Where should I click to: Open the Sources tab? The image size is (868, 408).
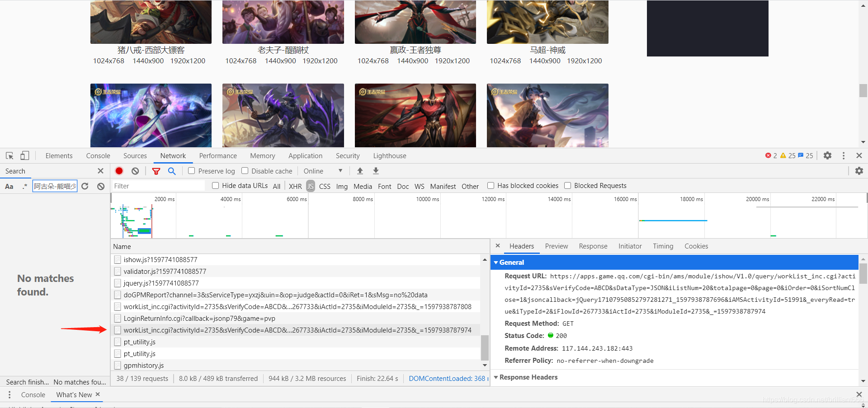(x=135, y=155)
